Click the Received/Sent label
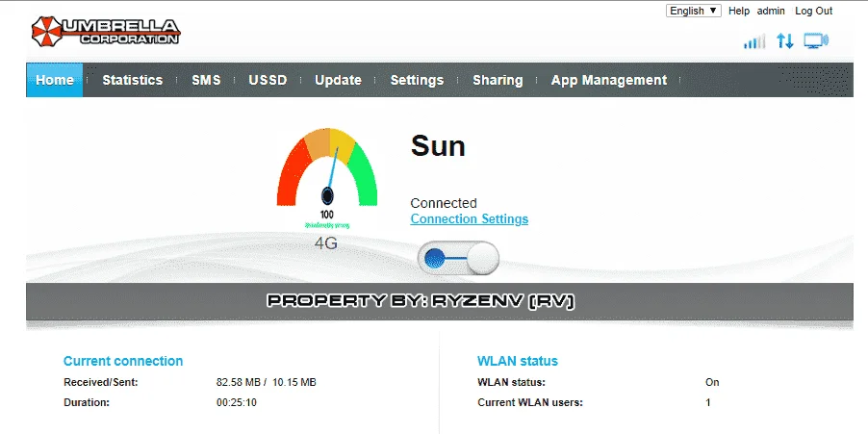 point(101,382)
